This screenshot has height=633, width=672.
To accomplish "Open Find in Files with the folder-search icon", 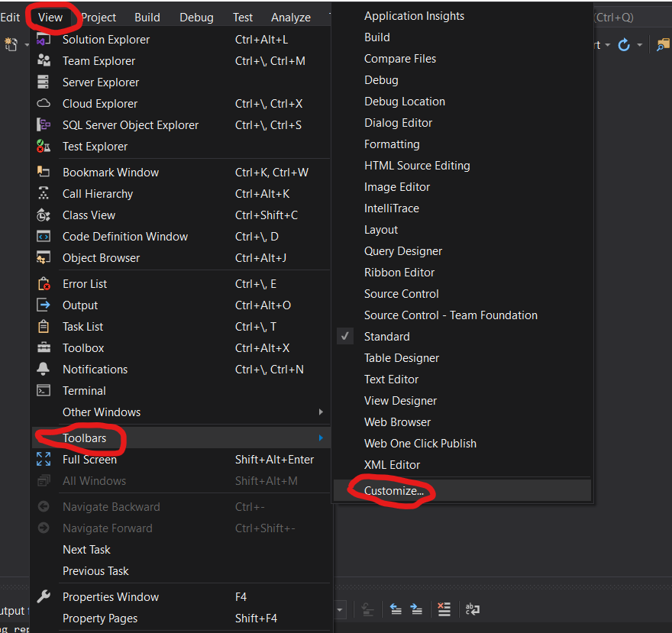I will tap(664, 45).
